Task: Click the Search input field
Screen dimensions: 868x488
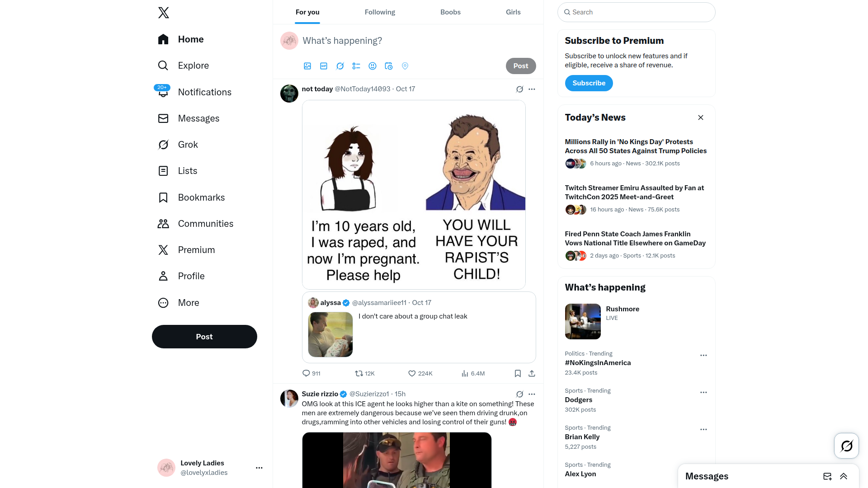Action: click(x=637, y=12)
